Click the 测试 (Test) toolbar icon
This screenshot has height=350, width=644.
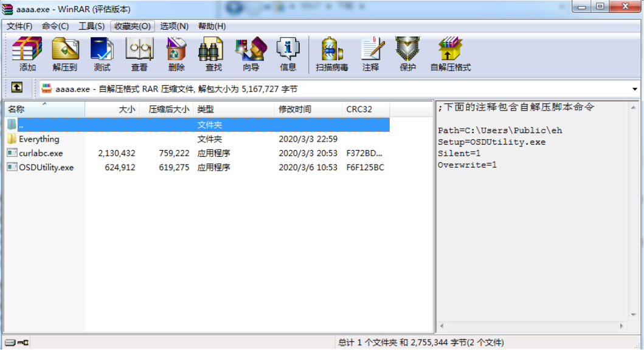click(102, 49)
